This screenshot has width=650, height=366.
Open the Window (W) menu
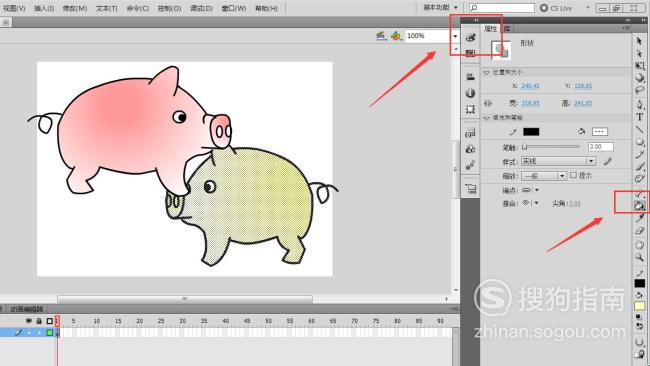[x=233, y=8]
